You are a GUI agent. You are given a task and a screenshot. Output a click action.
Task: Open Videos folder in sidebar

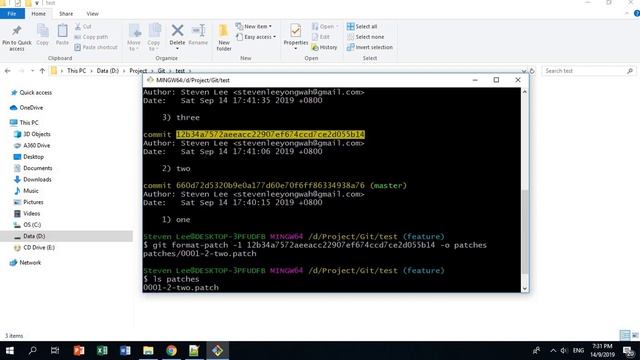coord(27,213)
